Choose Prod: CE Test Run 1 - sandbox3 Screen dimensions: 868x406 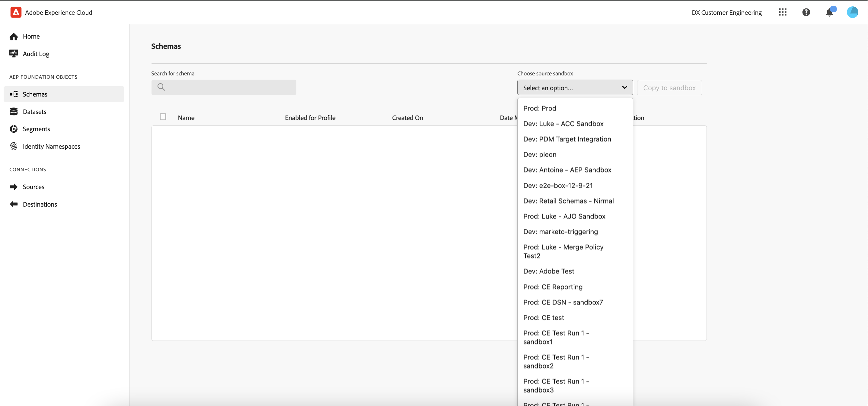[575, 386]
